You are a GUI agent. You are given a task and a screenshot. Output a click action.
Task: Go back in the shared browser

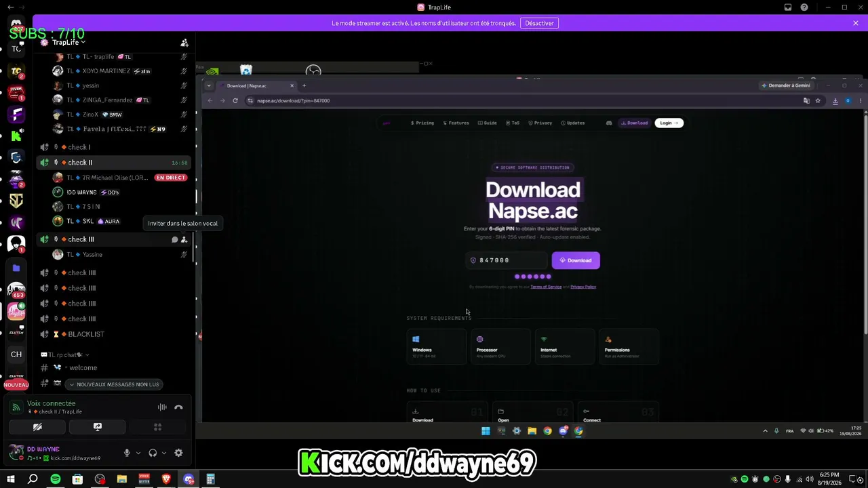210,101
